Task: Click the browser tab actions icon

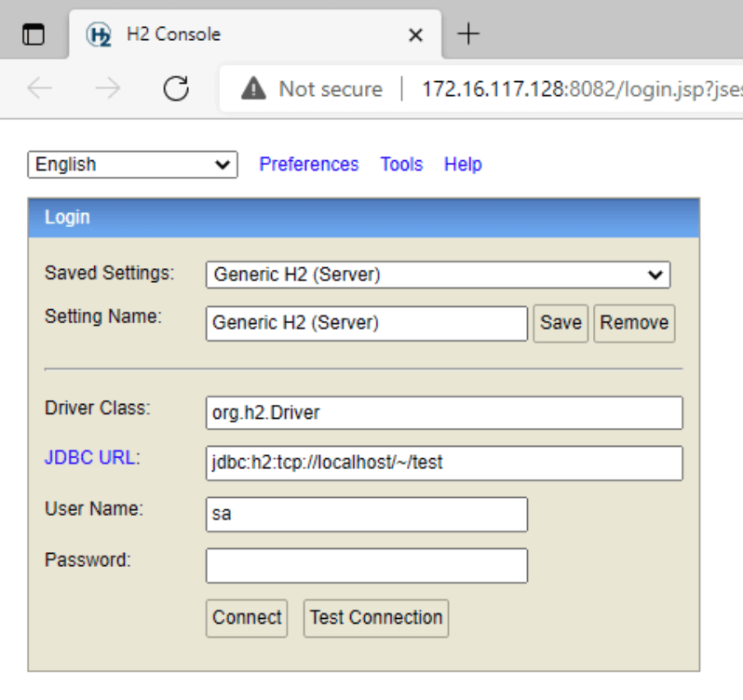Action: point(34,34)
